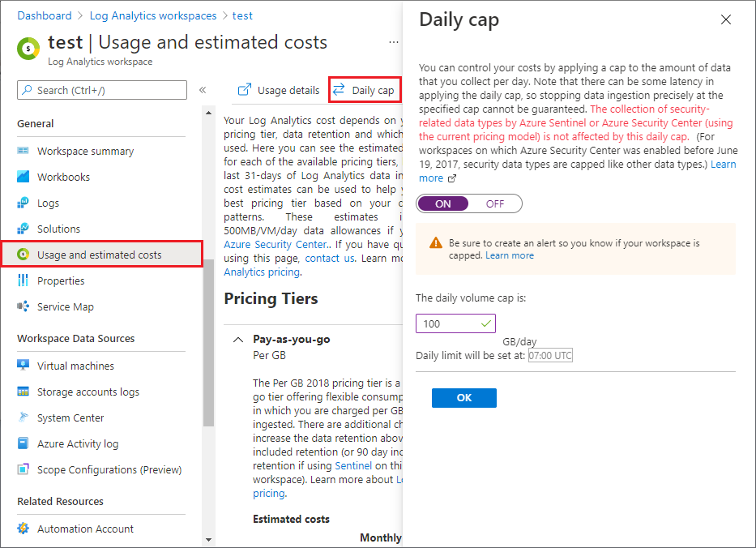Click the Daily cap toolbar button
Screen dimensions: 756x548
click(x=364, y=90)
